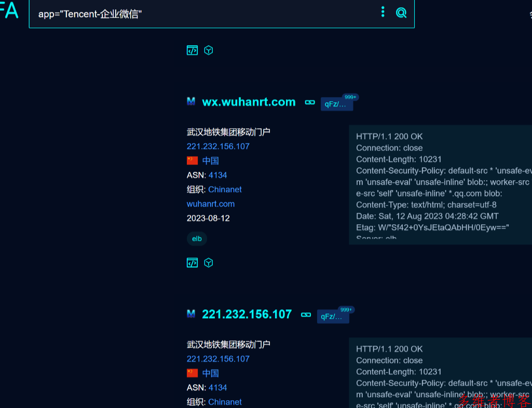
Task: Click HTTP/1.1 200 OK in the 221.232.156.107 response
Action: (x=389, y=349)
